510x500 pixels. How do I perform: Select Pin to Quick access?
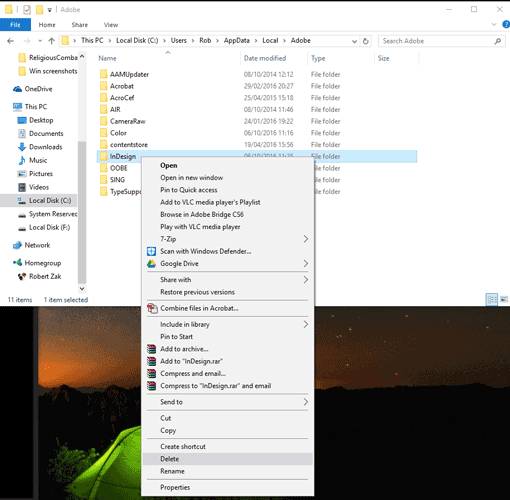coord(228,190)
